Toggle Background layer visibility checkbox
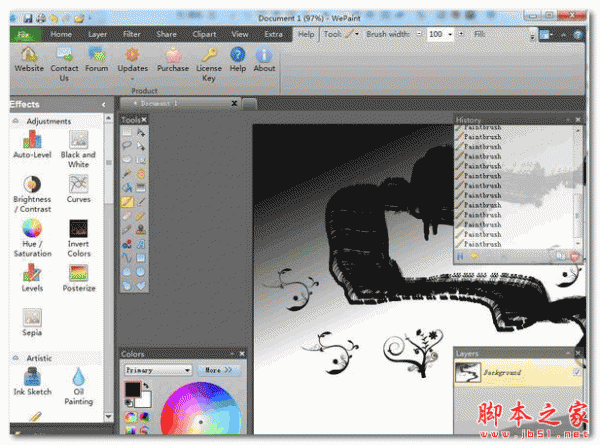The width and height of the screenshot is (600, 445). [x=577, y=372]
